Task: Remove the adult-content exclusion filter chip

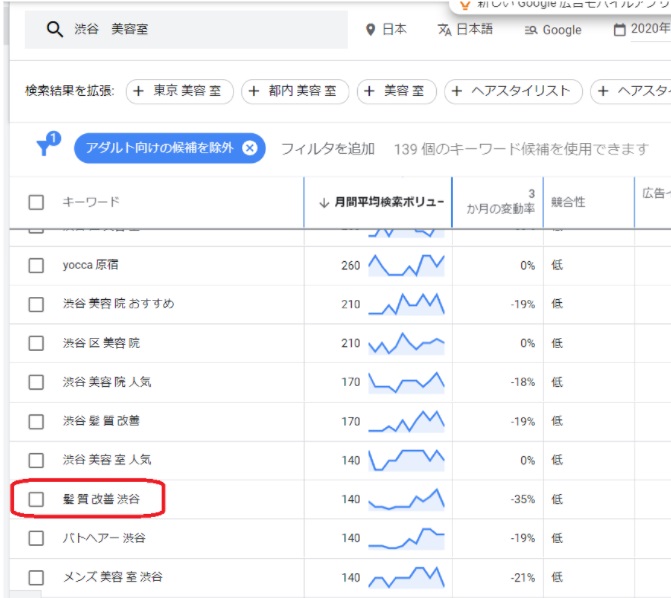Action: (250, 148)
